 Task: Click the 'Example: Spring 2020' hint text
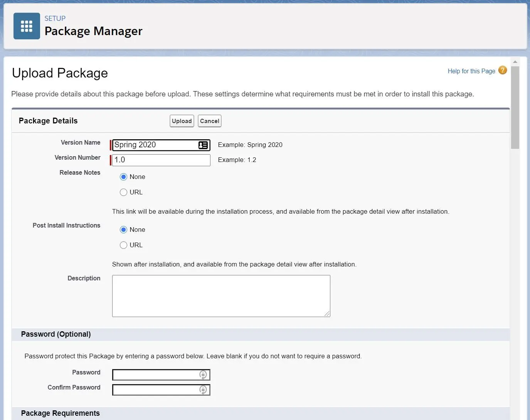tap(250, 145)
